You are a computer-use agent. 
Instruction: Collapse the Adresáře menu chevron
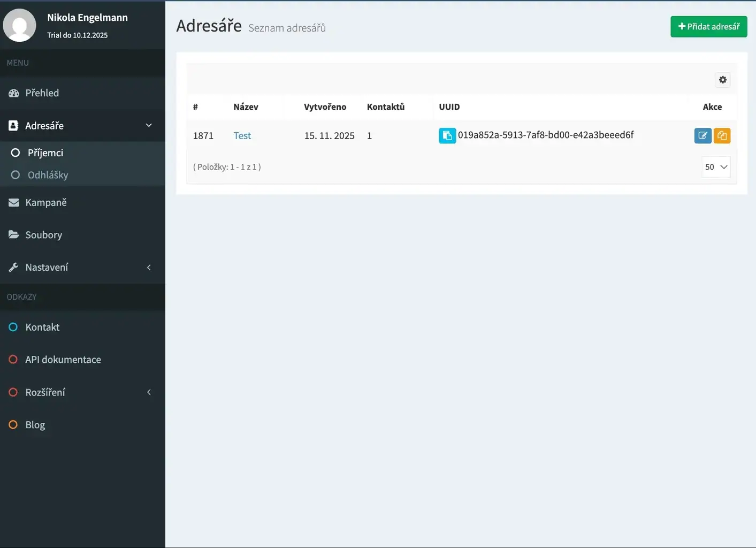149,126
